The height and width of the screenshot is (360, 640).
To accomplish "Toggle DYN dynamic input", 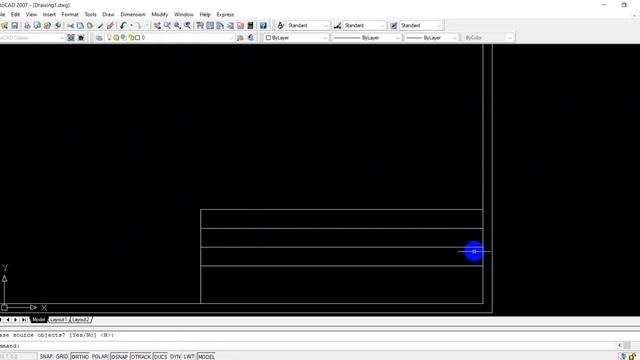I will click(175, 356).
